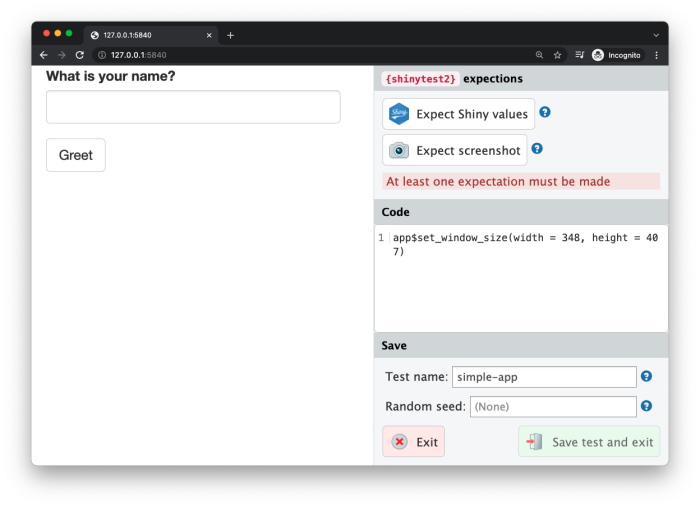
Task: Click browser back arrow
Action: point(44,55)
